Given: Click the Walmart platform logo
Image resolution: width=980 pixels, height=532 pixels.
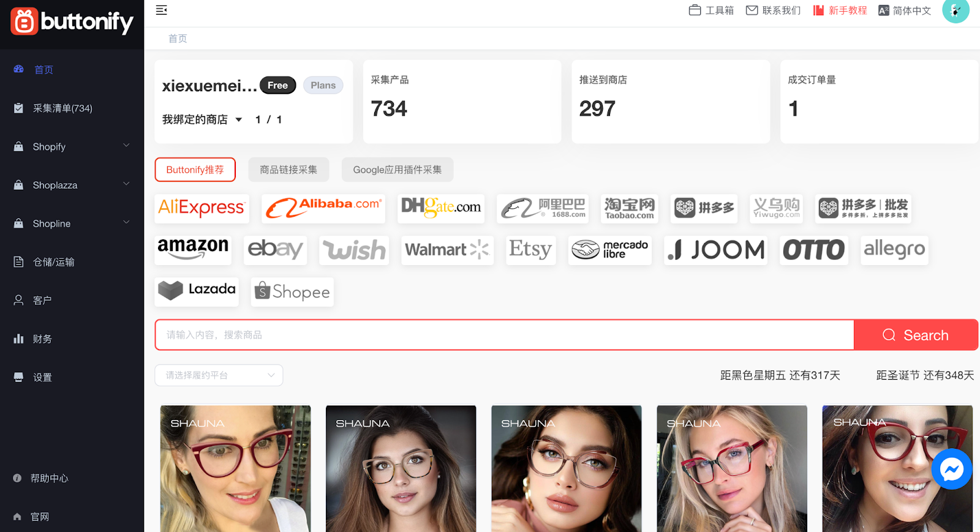Looking at the screenshot, I should click(x=447, y=250).
